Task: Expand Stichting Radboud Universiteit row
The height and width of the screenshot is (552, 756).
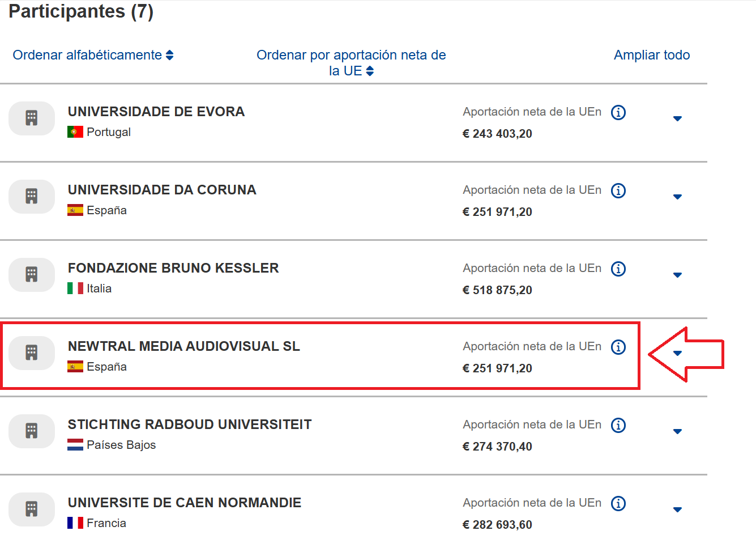Action: tap(677, 431)
